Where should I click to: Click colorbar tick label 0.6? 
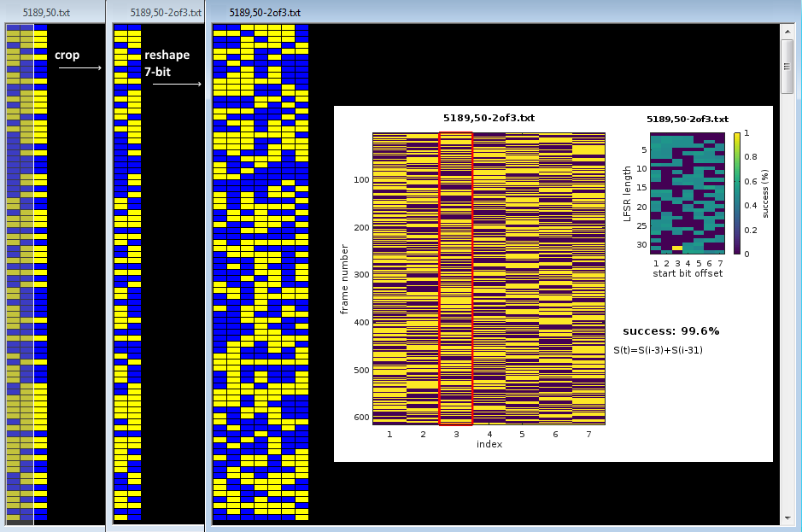click(x=751, y=181)
